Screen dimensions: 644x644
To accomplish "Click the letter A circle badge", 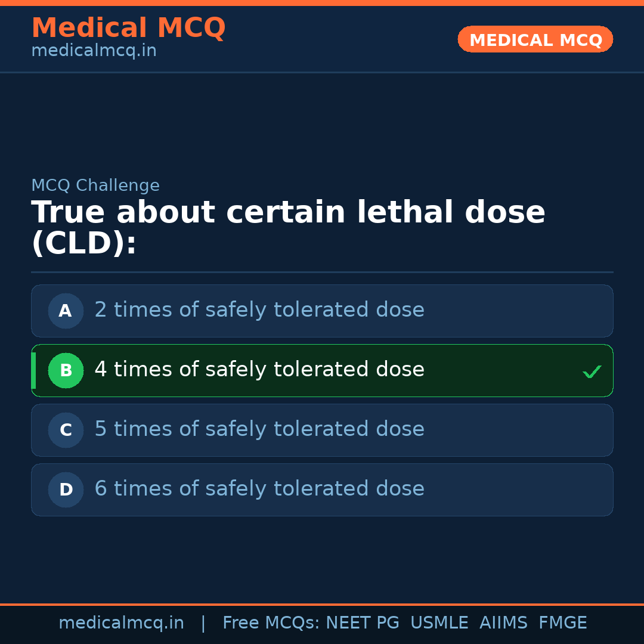I will pyautogui.click(x=66, y=311).
